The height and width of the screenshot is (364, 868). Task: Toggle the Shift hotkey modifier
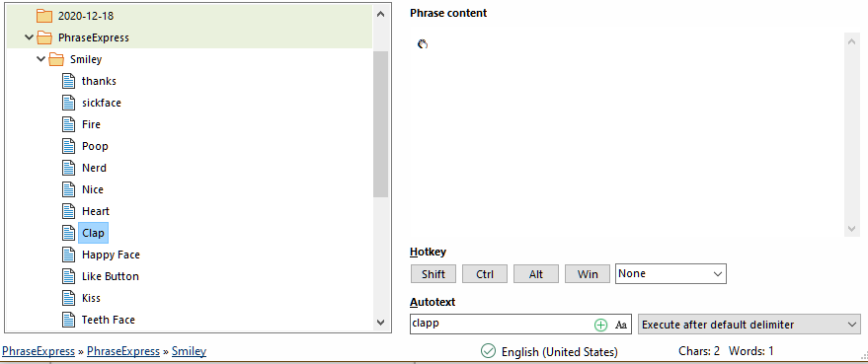(x=434, y=274)
